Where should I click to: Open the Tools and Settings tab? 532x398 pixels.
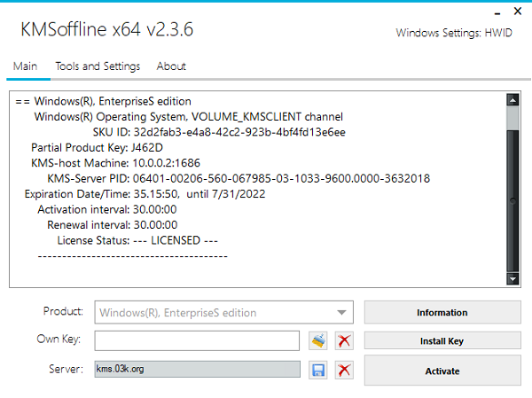98,66
